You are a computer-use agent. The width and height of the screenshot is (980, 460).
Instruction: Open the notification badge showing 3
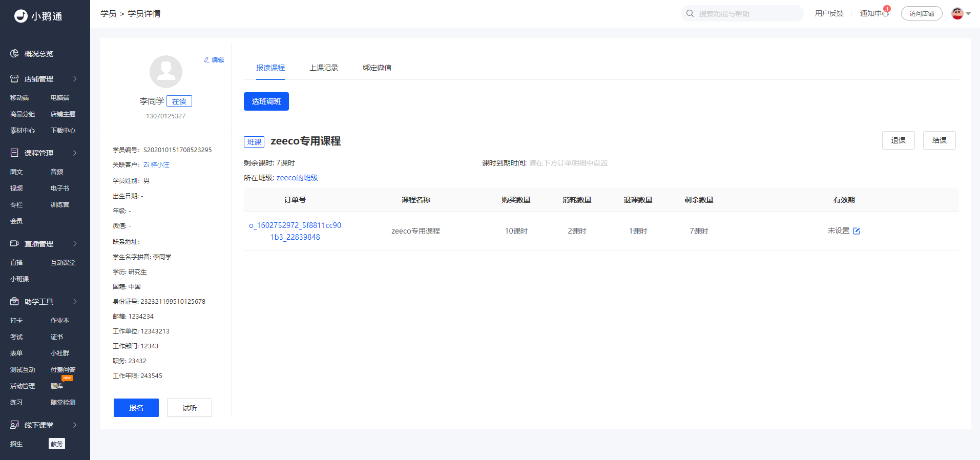(887, 9)
